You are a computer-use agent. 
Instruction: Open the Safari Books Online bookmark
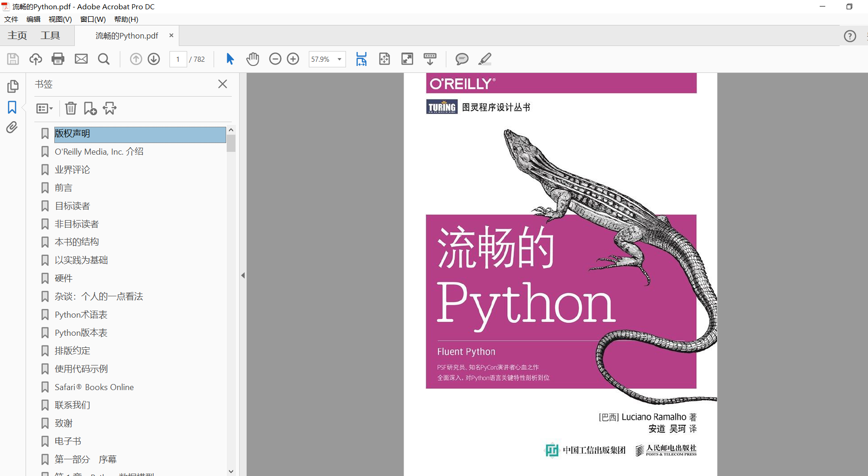point(94,387)
